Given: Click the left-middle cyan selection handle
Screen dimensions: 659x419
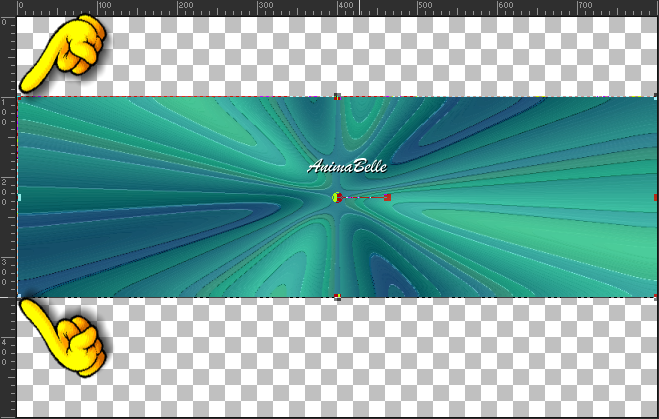Looking at the screenshot, I should (x=18, y=197).
